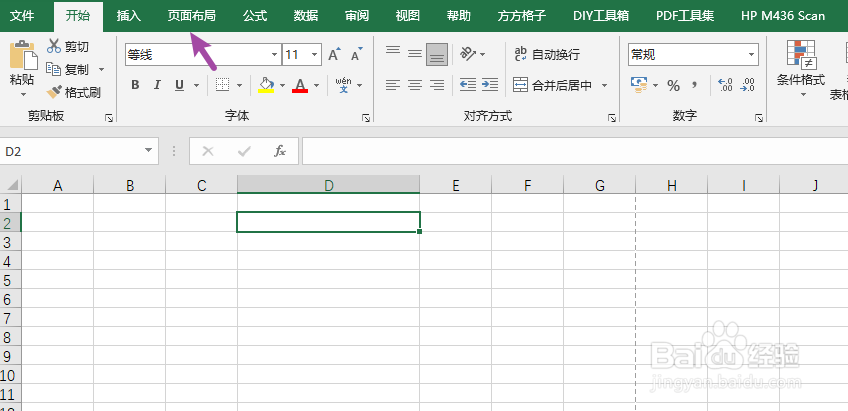The height and width of the screenshot is (411, 848).
Task: Switch to the 公式 tab
Action: point(255,15)
